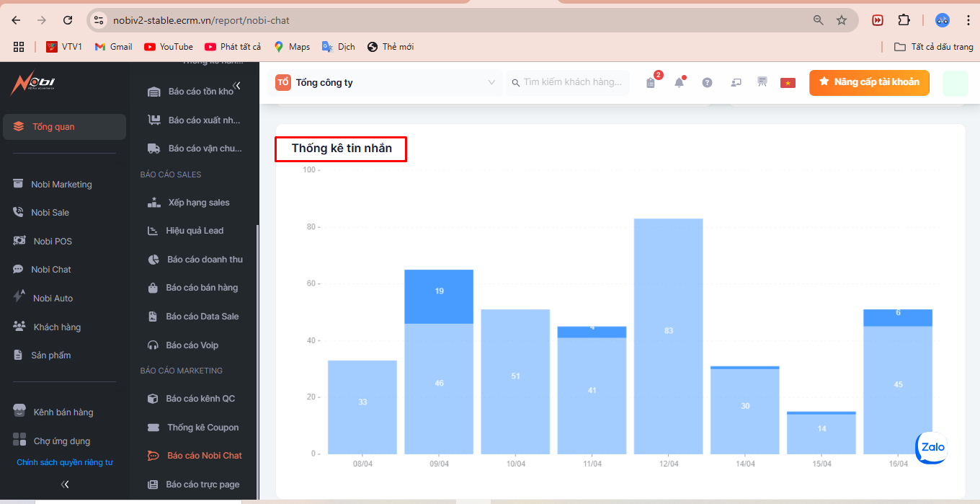The height and width of the screenshot is (504, 980).
Task: Click the help question mark icon
Action: 707,83
